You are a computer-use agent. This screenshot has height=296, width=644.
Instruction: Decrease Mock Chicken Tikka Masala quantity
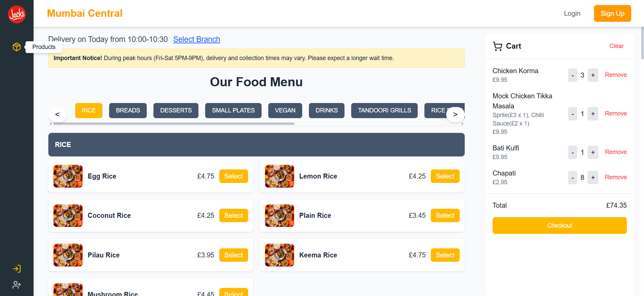click(x=572, y=114)
